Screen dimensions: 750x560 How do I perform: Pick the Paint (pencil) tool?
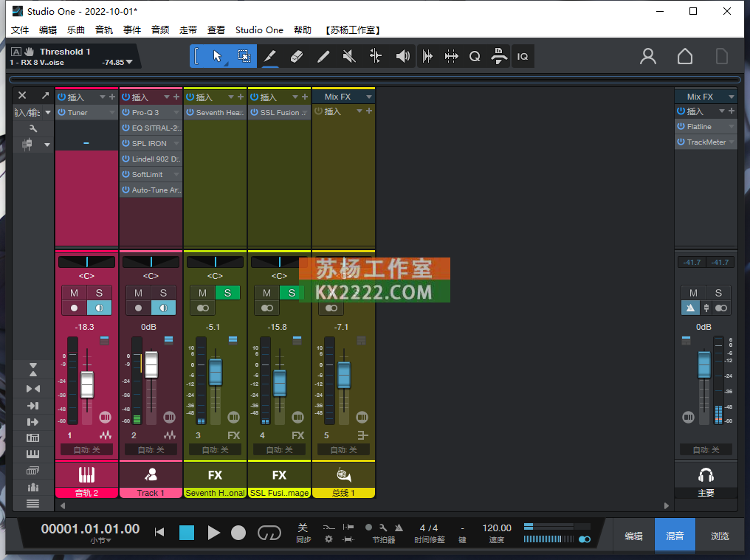(323, 56)
